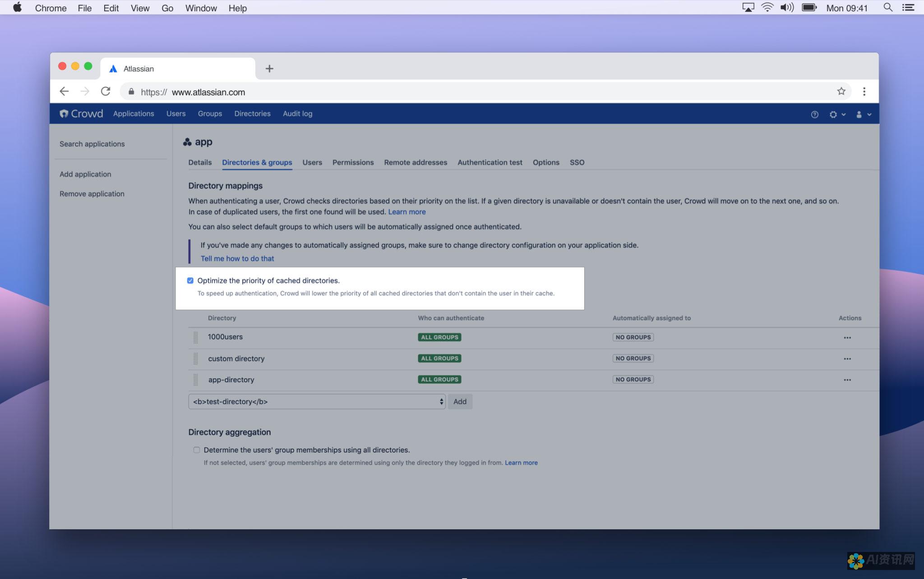
Task: Click Directories in top navigation
Action: [252, 113]
